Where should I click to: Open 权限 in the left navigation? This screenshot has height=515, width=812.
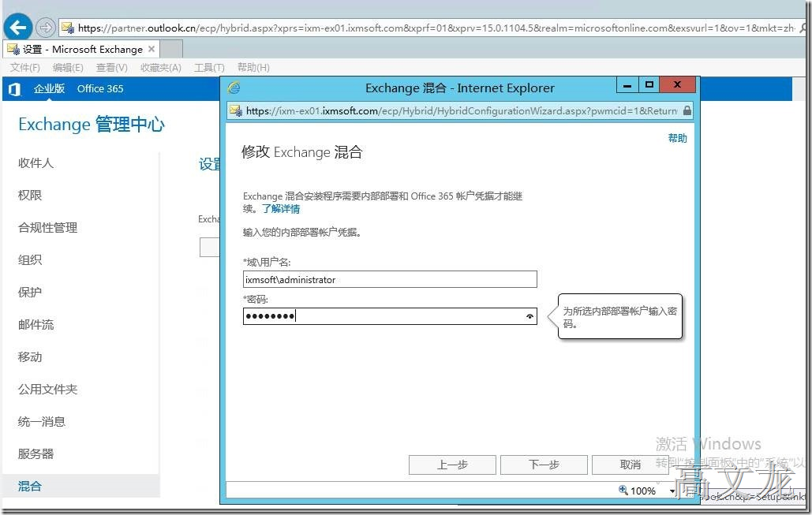(29, 195)
